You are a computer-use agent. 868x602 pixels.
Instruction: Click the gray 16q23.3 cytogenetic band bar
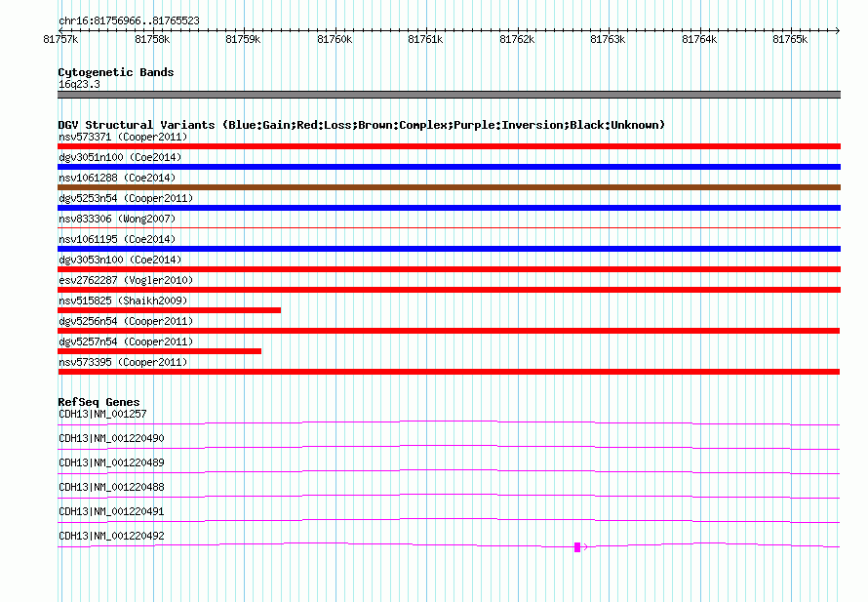(449, 95)
